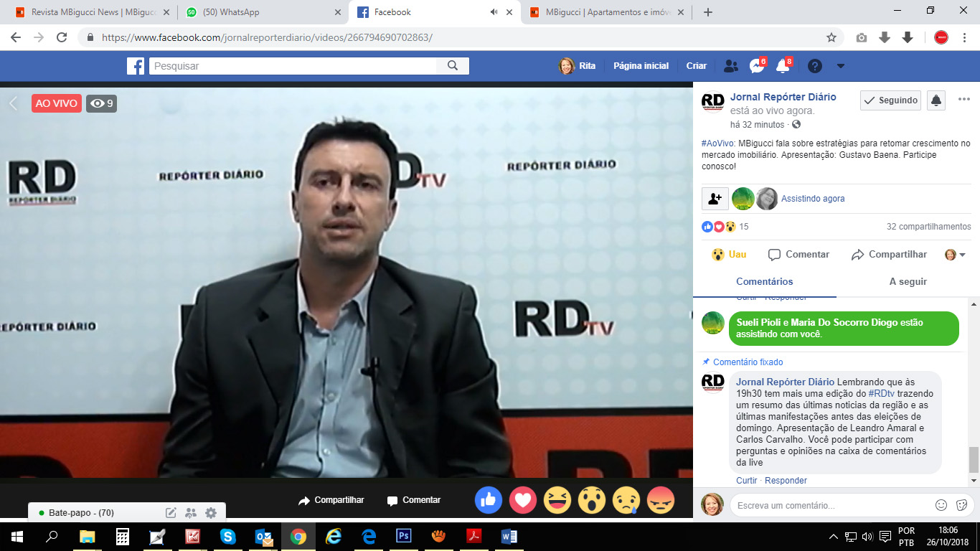This screenshot has width=980, height=551.
Task: Open chat settings gear in Bate-papo bar
Action: click(211, 513)
